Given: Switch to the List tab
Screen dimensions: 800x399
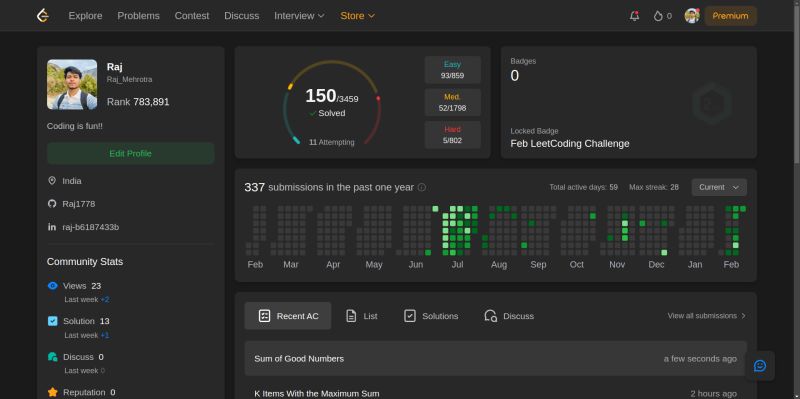Looking at the screenshot, I should (x=362, y=316).
